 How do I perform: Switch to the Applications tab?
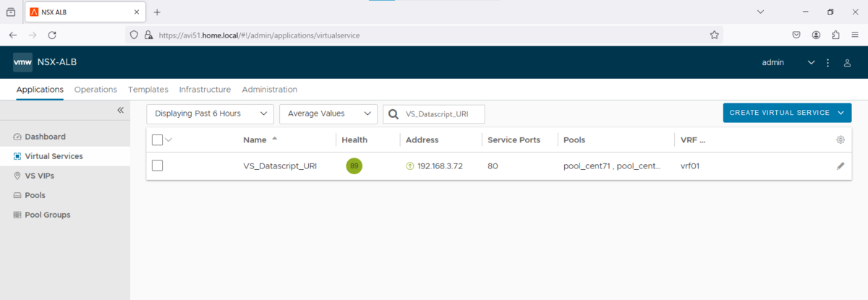point(40,90)
